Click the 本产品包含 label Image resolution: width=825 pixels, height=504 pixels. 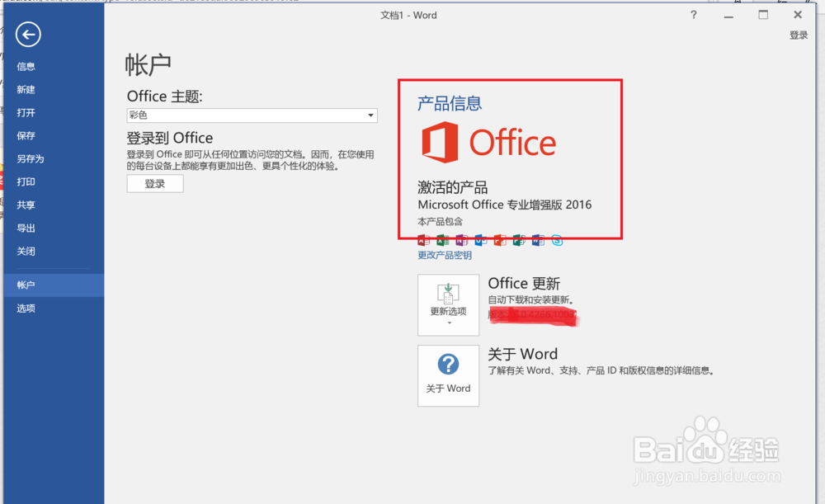[441, 222]
